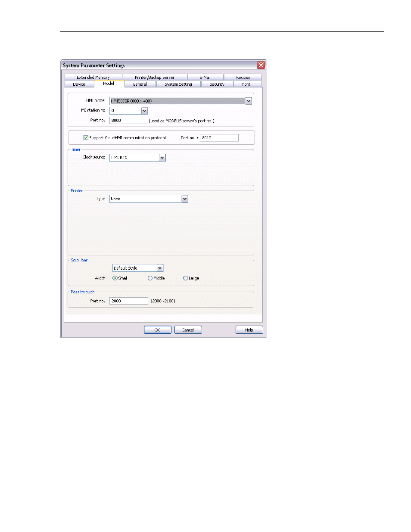Expand the HMI model dropdown

point(249,101)
